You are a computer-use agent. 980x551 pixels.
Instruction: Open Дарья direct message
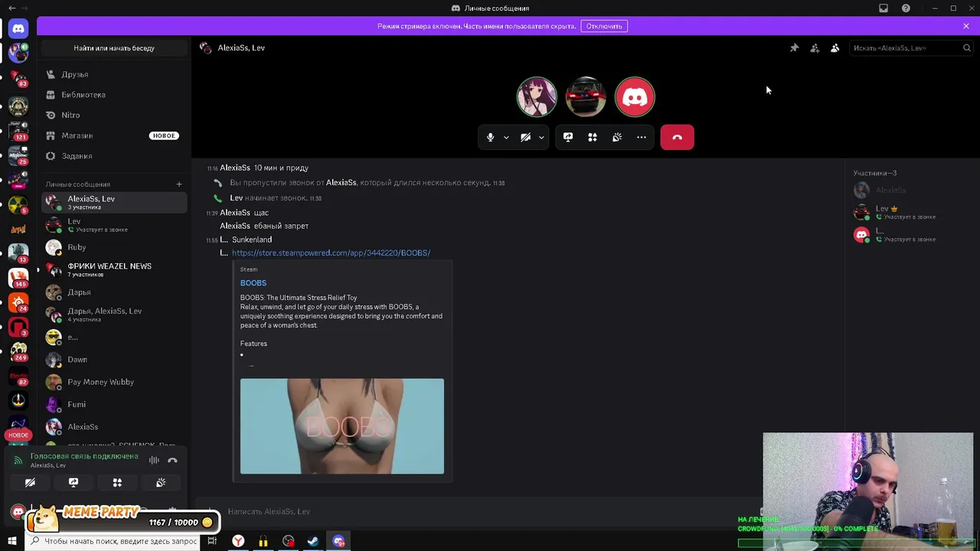[x=114, y=292]
